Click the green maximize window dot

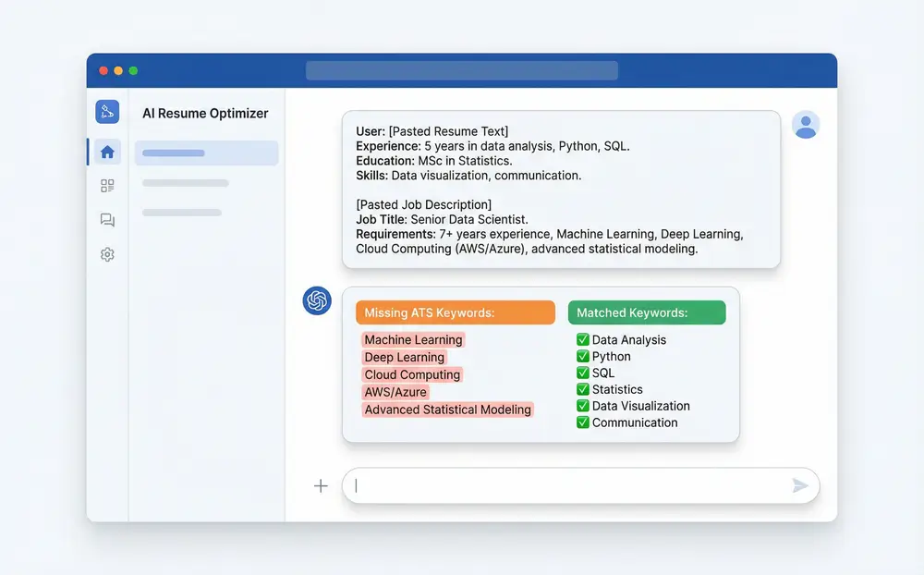click(x=133, y=71)
